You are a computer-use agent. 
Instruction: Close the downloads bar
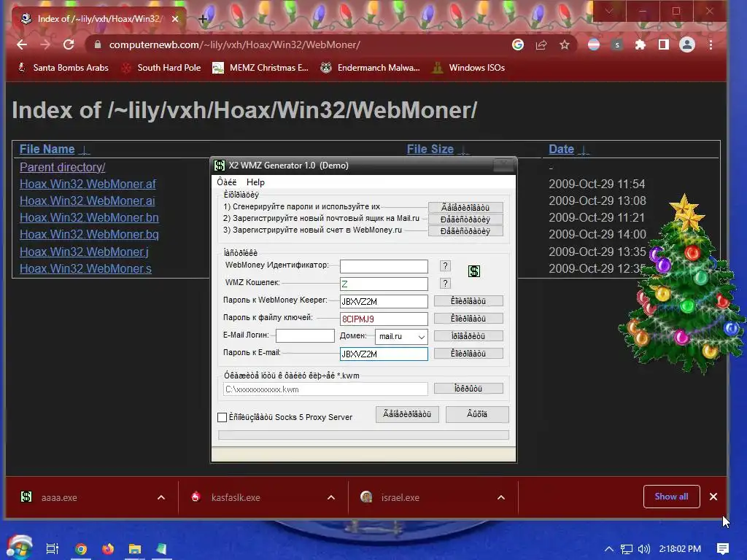713,497
